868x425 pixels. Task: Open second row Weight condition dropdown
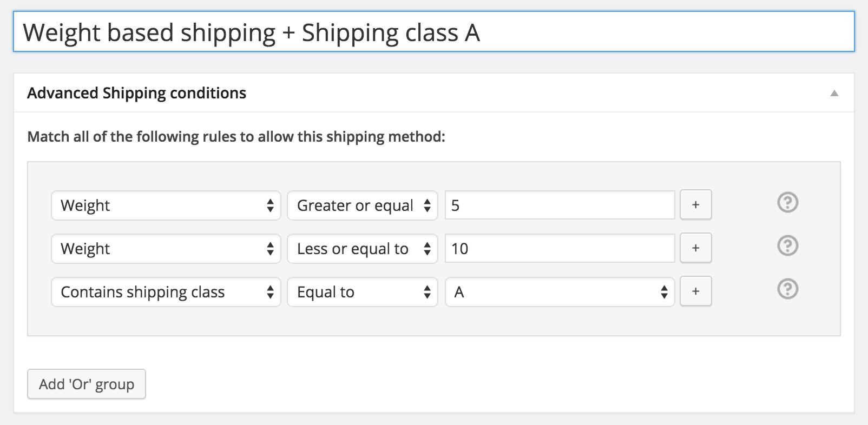[x=166, y=249]
